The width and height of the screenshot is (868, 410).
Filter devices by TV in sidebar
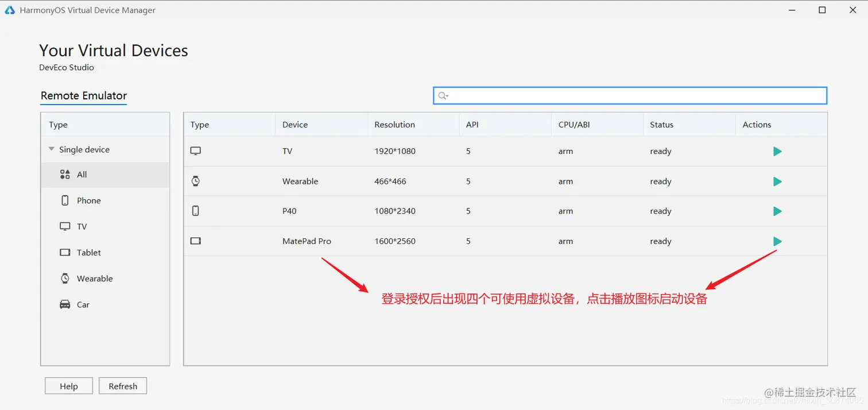point(105,226)
